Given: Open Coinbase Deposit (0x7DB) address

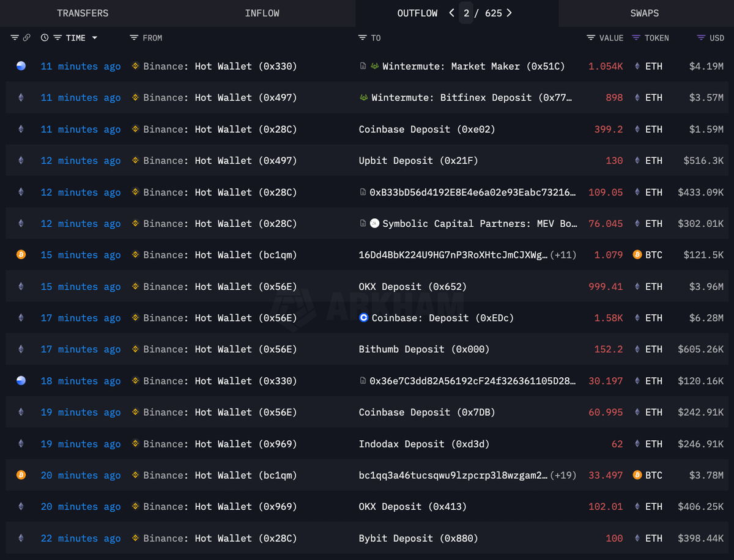Looking at the screenshot, I should [427, 413].
